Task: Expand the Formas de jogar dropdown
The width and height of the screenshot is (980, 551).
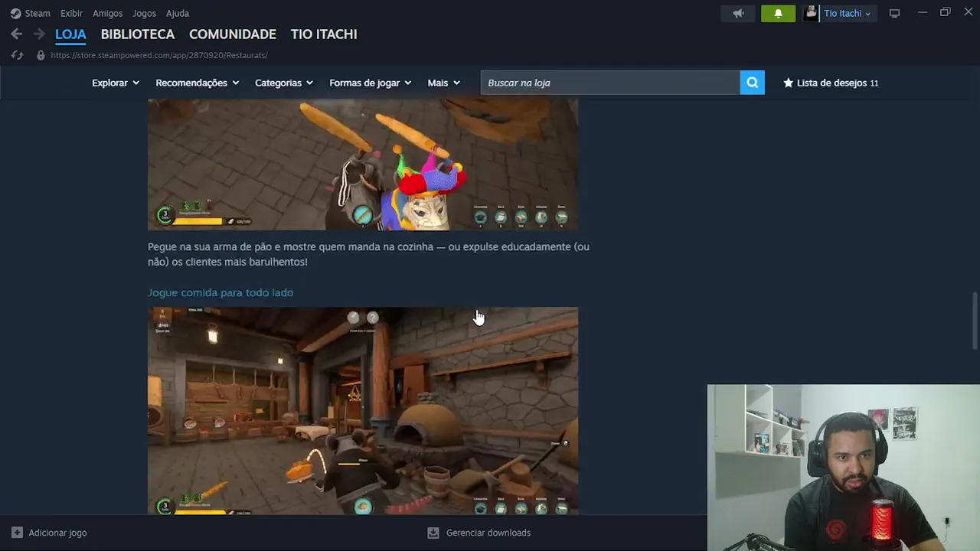Action: pos(371,83)
